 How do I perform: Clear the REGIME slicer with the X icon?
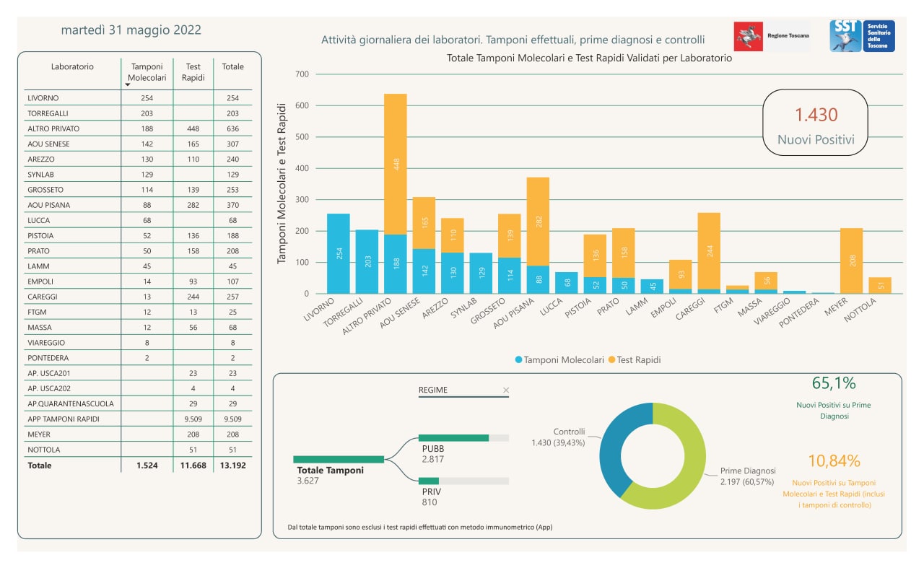506,390
